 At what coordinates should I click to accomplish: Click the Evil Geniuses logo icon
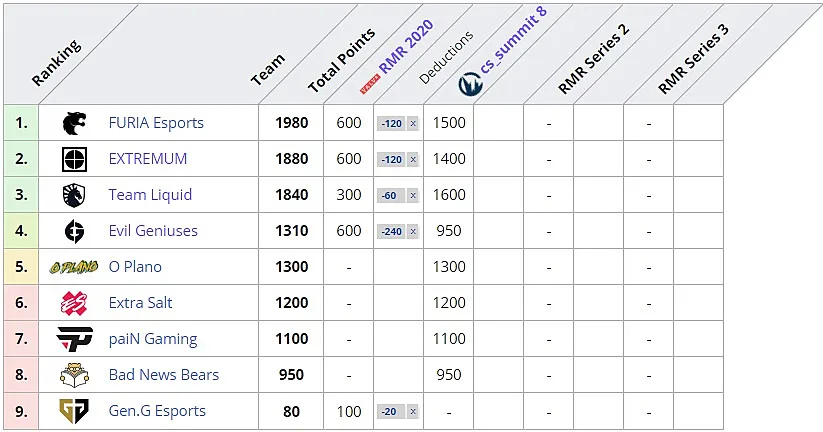pyautogui.click(x=74, y=231)
